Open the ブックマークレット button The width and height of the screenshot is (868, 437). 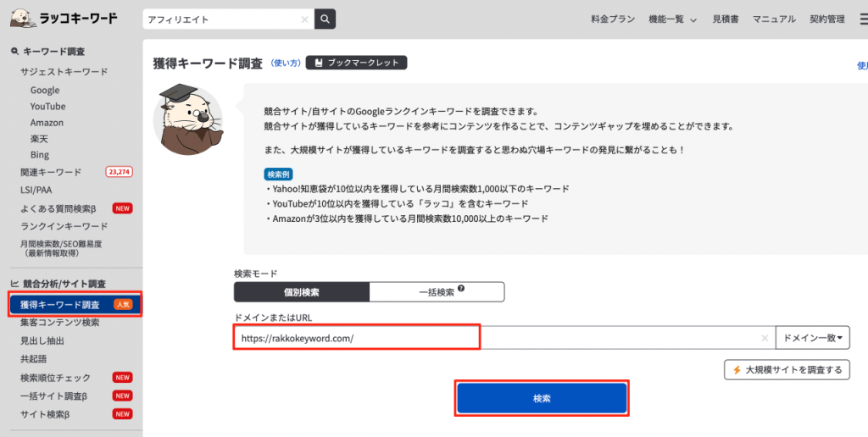tap(357, 63)
